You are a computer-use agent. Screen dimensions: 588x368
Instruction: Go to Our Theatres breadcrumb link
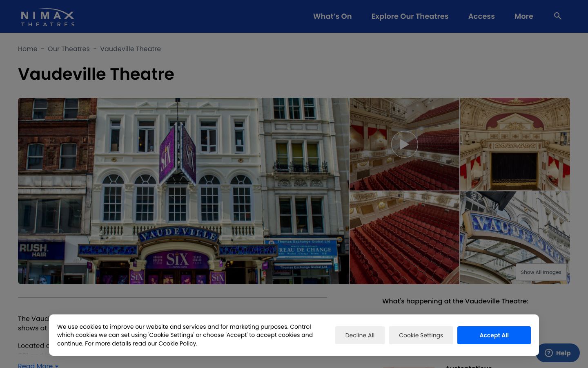coord(69,49)
